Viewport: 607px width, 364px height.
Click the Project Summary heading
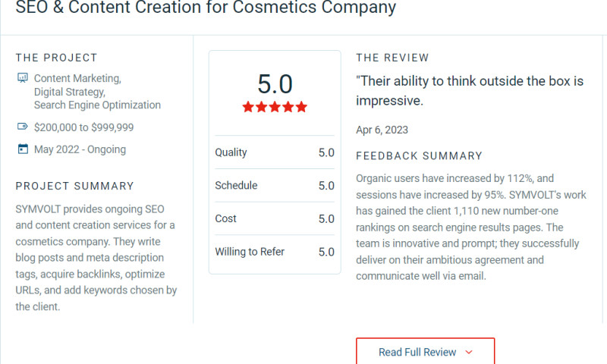pyautogui.click(x=74, y=186)
